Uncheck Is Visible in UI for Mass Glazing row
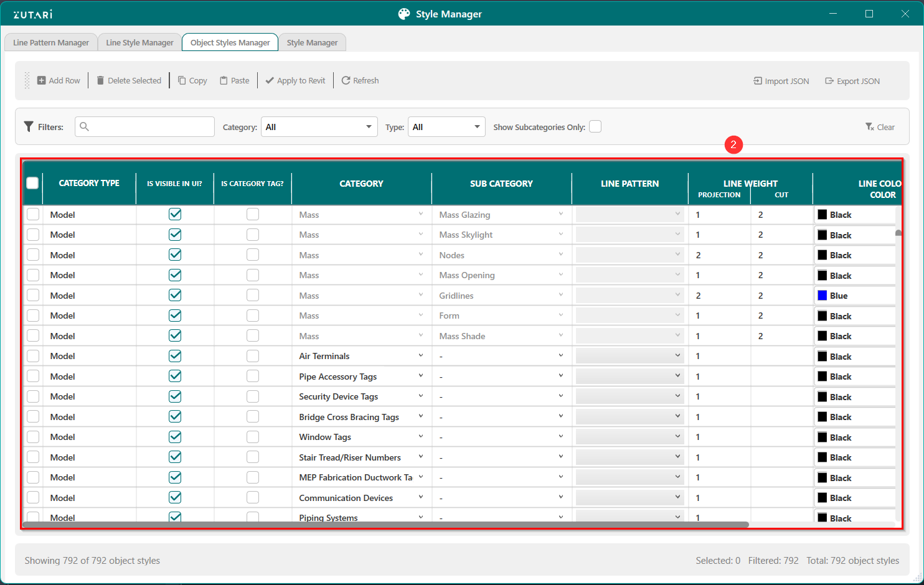The width and height of the screenshot is (924, 585). tap(175, 214)
